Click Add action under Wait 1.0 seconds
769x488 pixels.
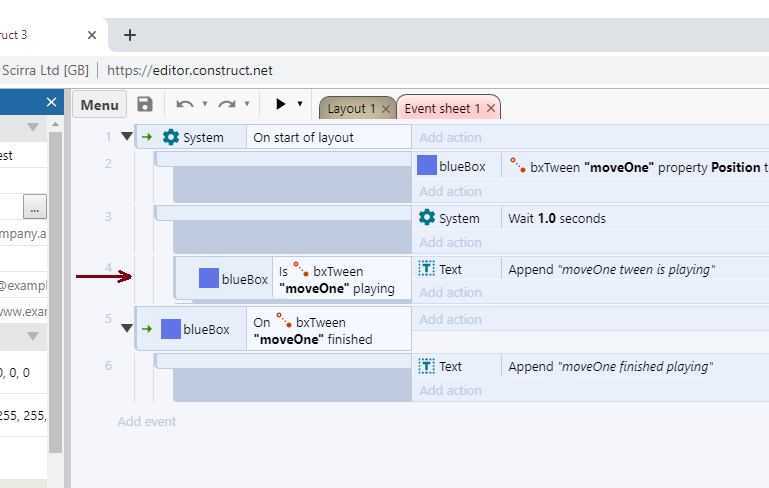(x=450, y=242)
